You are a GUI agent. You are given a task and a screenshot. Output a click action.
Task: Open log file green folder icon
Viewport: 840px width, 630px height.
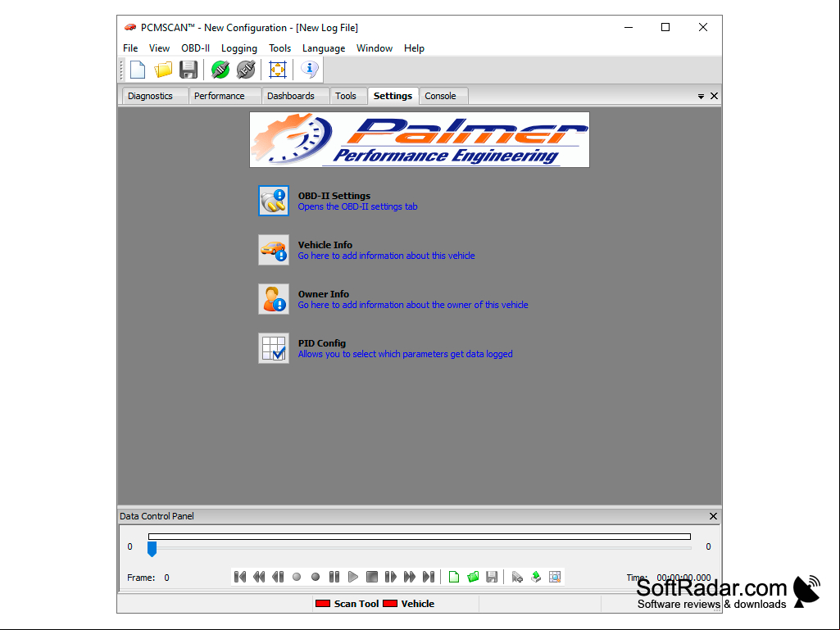coord(473,577)
